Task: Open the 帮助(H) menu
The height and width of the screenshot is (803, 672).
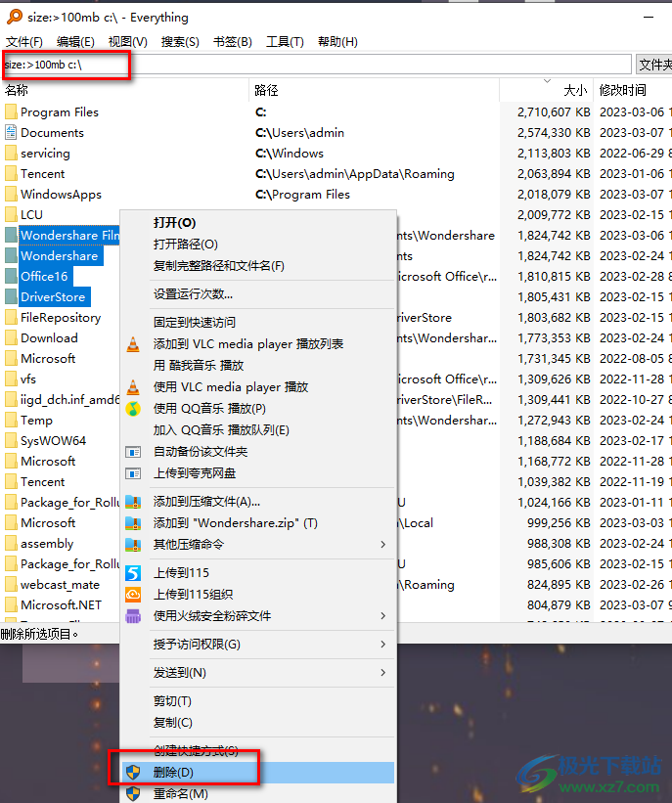Action: [x=337, y=41]
